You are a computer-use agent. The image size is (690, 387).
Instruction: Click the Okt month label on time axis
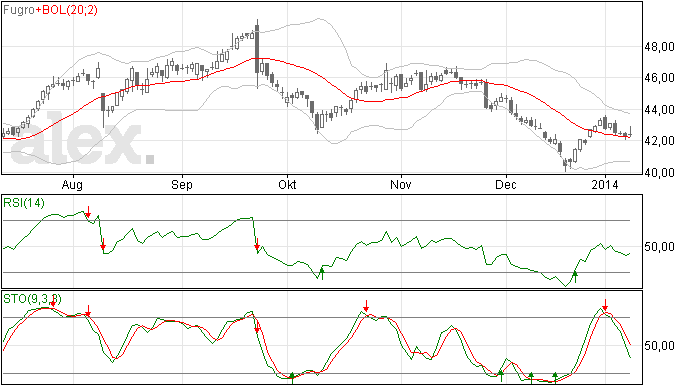click(287, 184)
